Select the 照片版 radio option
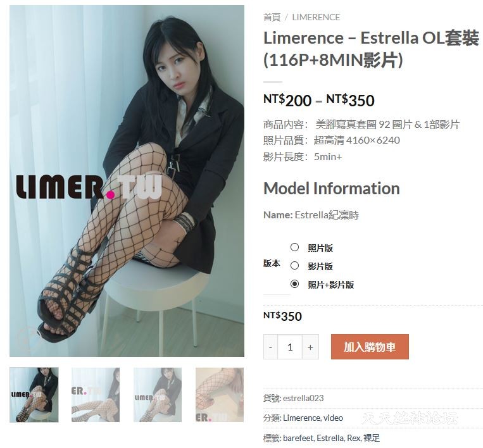Screen dimensions: 483x448 pos(294,247)
